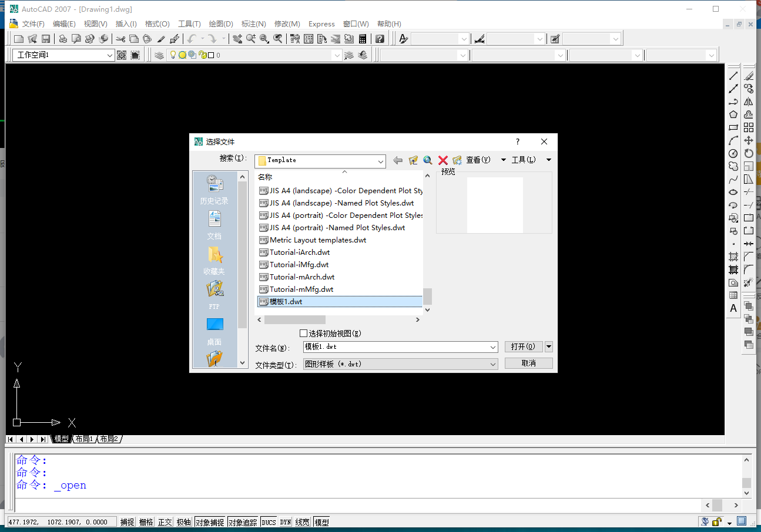The height and width of the screenshot is (532, 761).
Task: Select the Erase tool in the Modify toolbar
Action: 749,76
